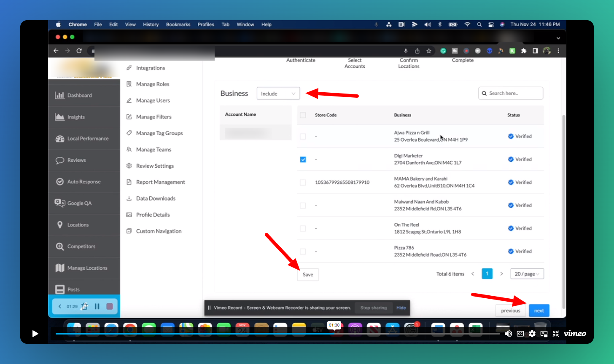
Task: Click the Save button
Action: [308, 275]
